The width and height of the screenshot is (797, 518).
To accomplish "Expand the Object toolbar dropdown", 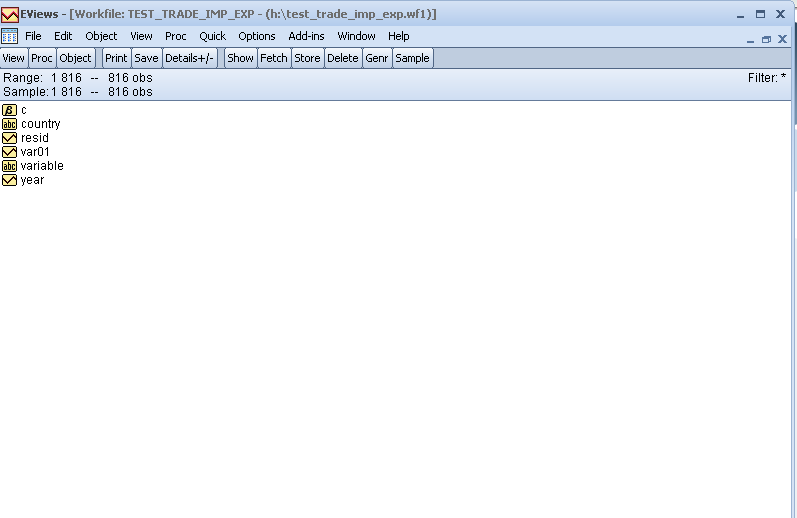I will click(x=75, y=58).
